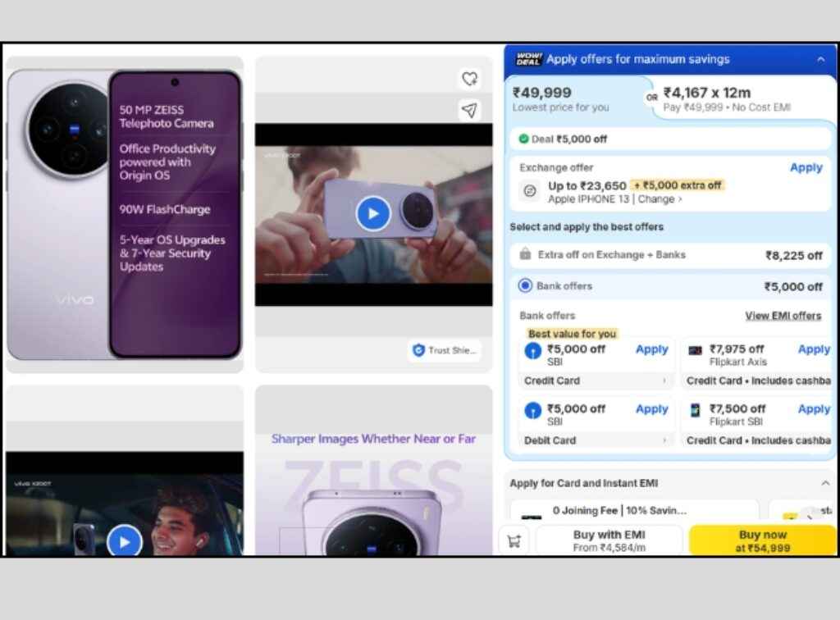840x620 pixels.
Task: Expand SBI Debit Card offer details arrow
Action: (x=664, y=440)
